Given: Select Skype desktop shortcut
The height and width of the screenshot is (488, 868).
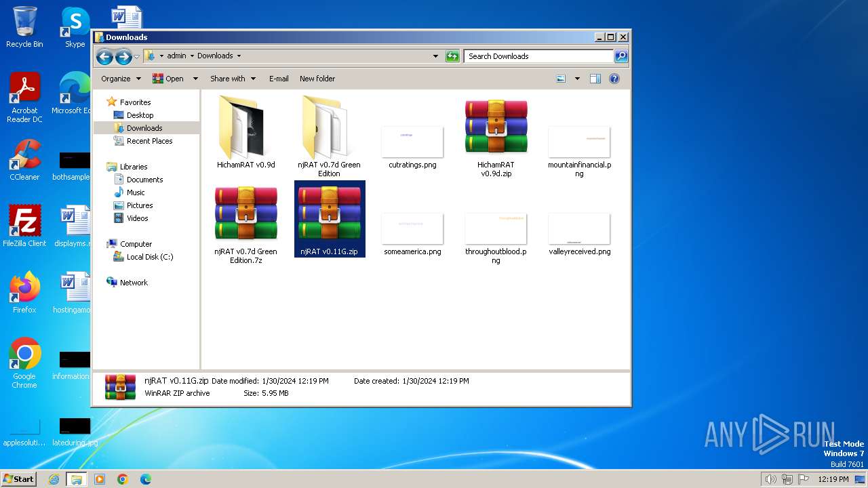Looking at the screenshot, I should (x=75, y=27).
